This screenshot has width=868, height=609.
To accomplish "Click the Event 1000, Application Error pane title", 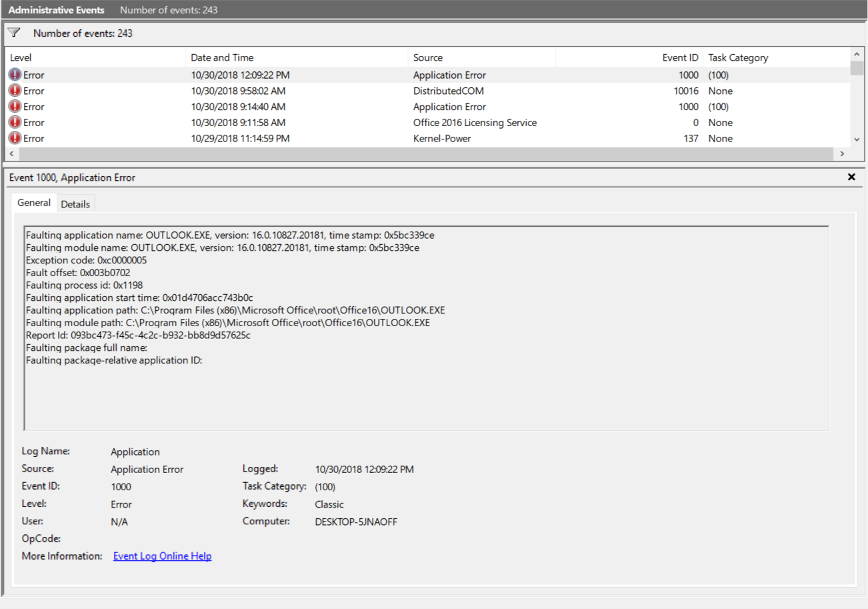I will (x=72, y=177).
